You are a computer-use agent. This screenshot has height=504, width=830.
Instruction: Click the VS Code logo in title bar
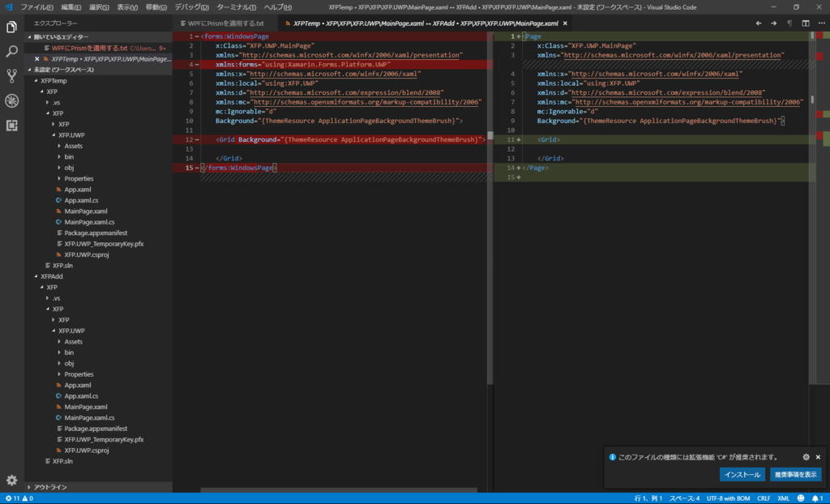coord(9,6)
